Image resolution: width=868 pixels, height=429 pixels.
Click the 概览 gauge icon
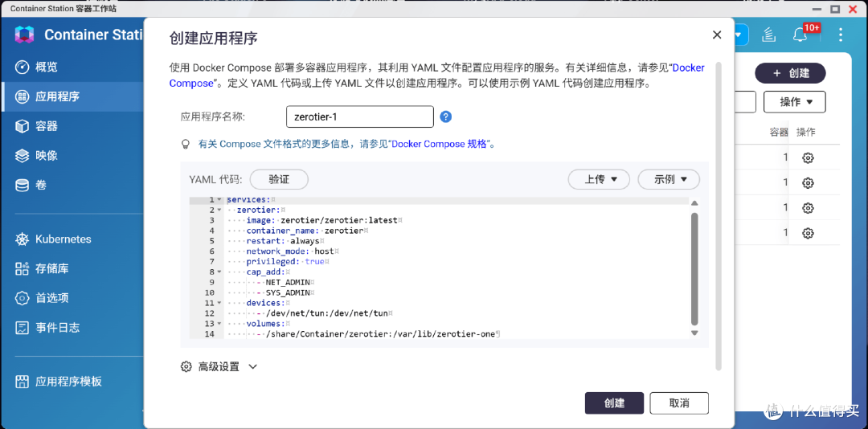22,67
